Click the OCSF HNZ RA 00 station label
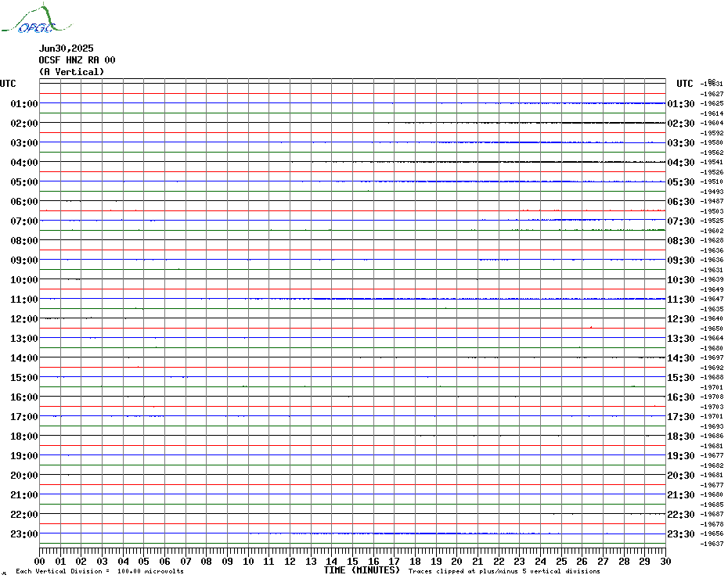This screenshot has width=728, height=582. [x=77, y=60]
